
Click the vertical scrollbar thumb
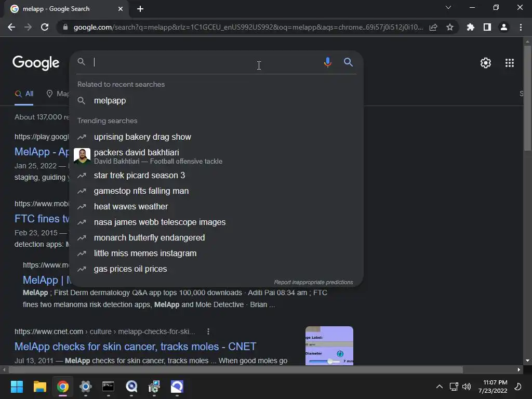pos(527,98)
